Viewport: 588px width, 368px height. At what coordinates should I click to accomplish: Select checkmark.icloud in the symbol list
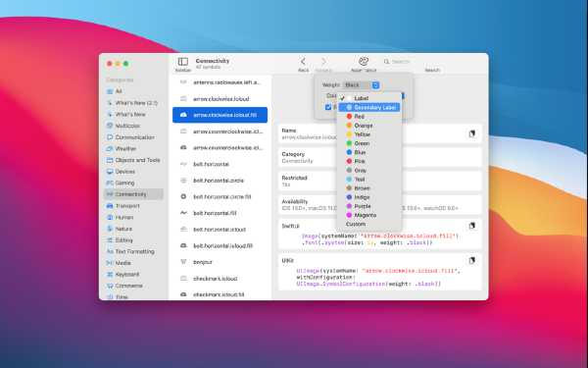tap(220, 279)
